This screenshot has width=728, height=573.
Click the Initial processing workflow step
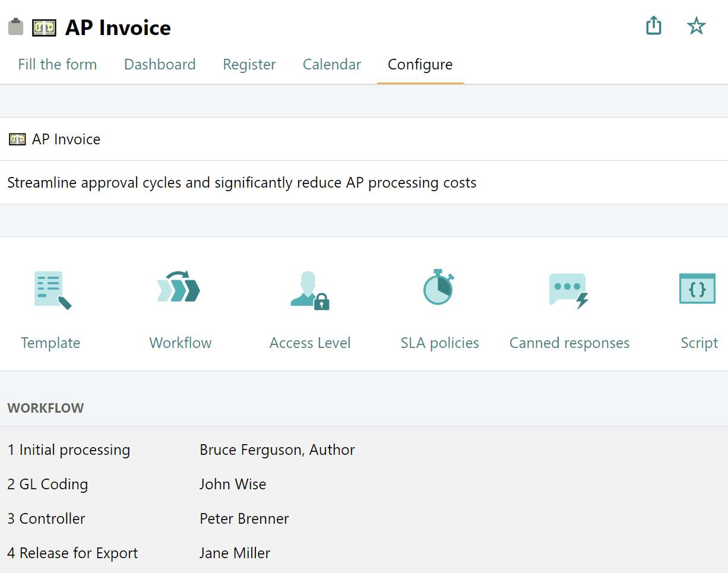[x=69, y=449]
